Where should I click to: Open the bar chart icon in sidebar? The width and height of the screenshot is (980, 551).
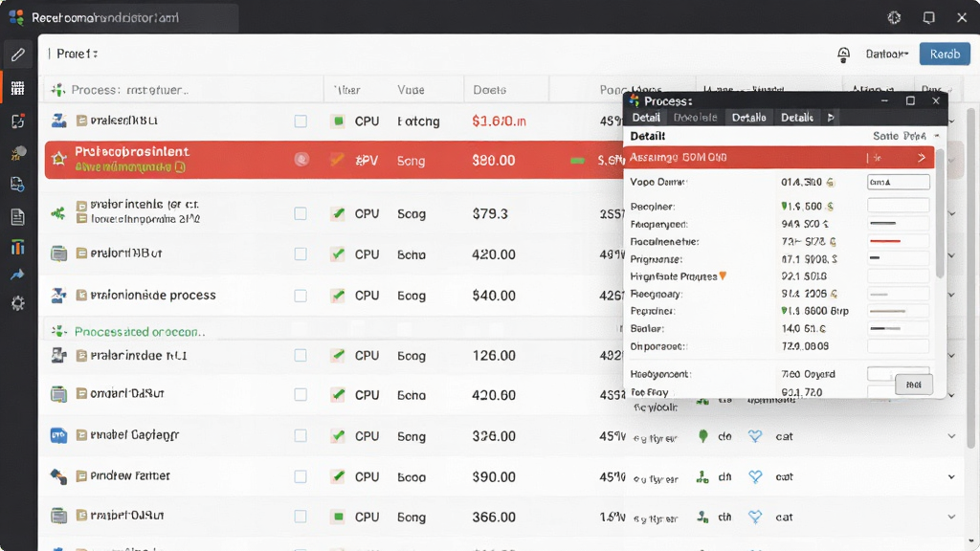pos(17,248)
